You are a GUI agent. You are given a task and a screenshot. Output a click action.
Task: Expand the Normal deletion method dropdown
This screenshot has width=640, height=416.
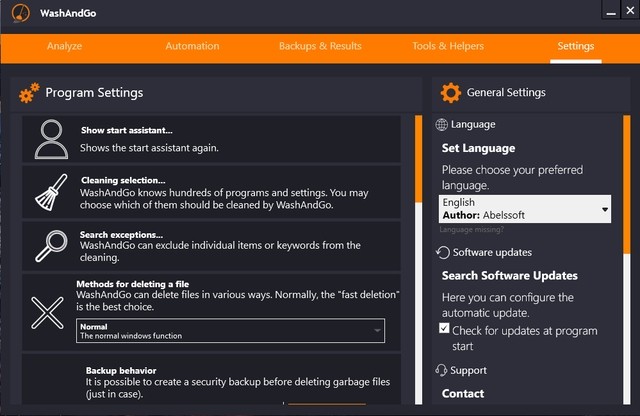tap(230, 330)
